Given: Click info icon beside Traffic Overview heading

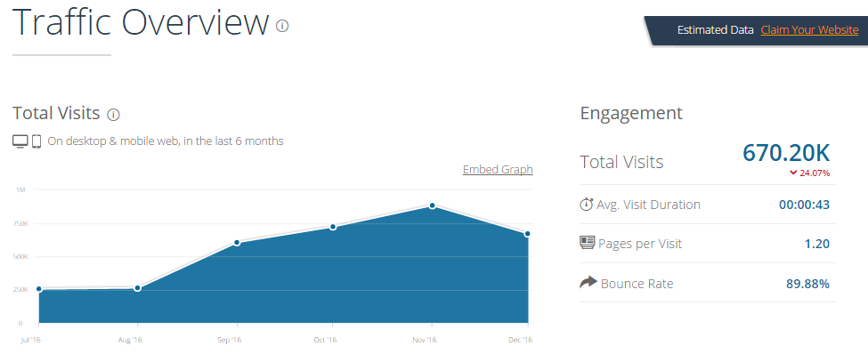Looking at the screenshot, I should 282,26.
